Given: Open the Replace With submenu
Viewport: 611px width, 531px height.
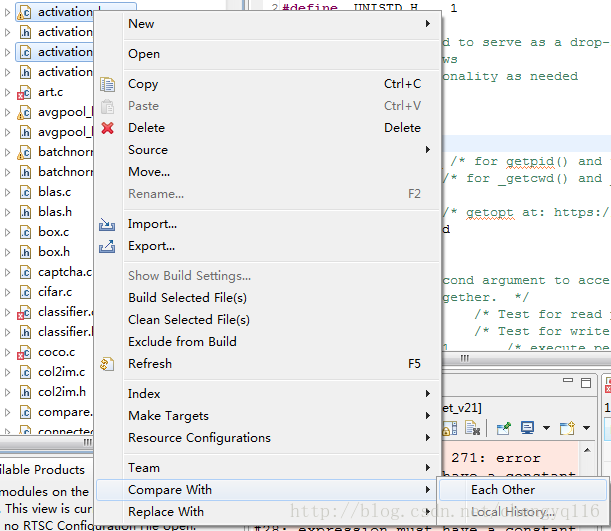Looking at the screenshot, I should click(x=267, y=512).
